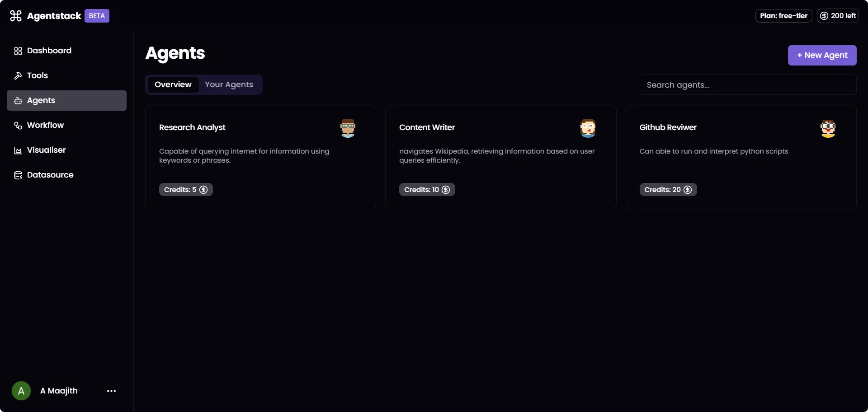Open the user options ellipsis menu
This screenshot has height=412, width=868.
[x=111, y=391]
